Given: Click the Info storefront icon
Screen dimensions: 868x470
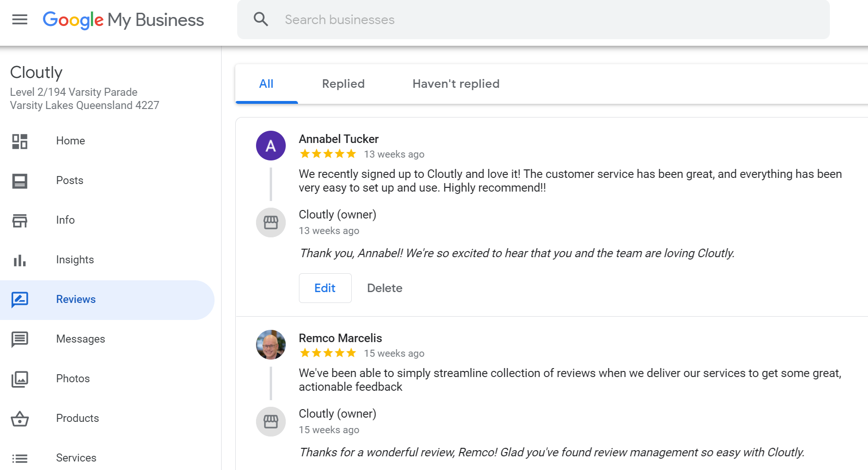Looking at the screenshot, I should coord(20,220).
